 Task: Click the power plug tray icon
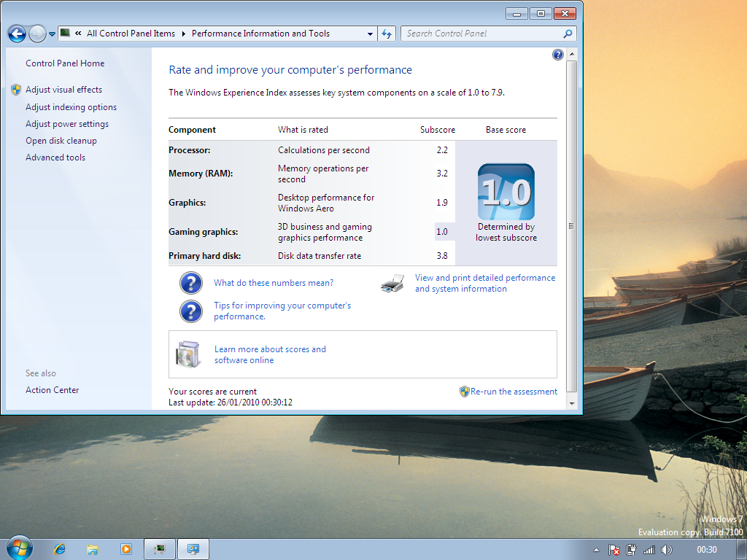pyautogui.click(x=631, y=550)
